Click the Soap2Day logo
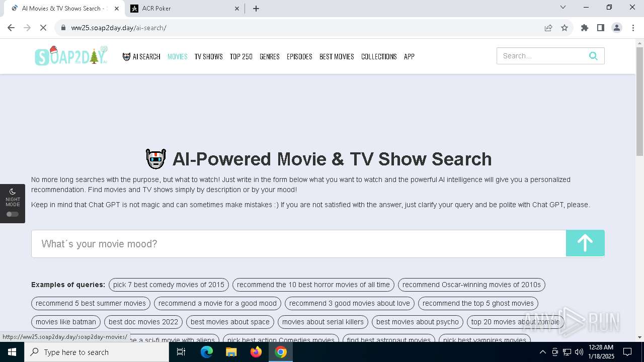 click(x=71, y=56)
